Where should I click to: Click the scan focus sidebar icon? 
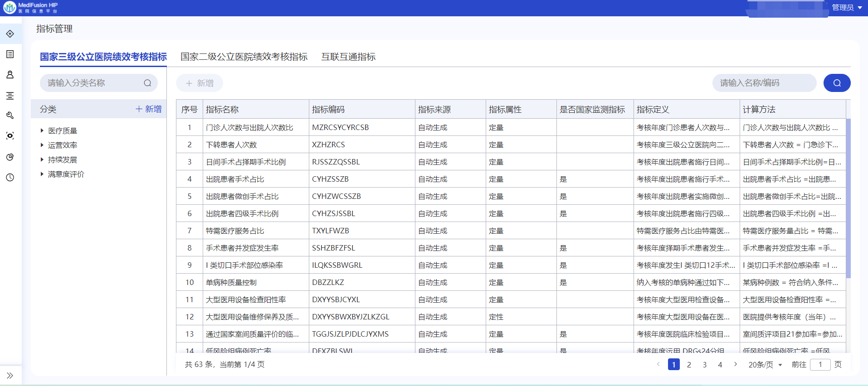pos(10,136)
